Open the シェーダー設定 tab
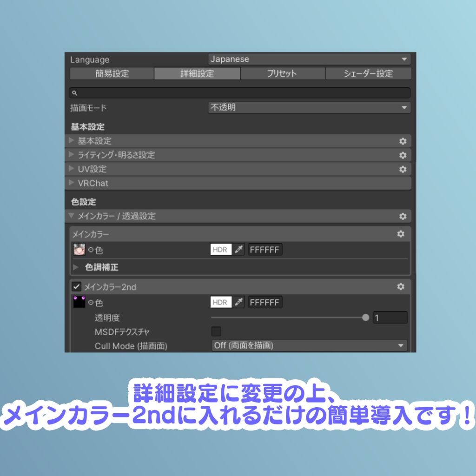 (x=368, y=73)
